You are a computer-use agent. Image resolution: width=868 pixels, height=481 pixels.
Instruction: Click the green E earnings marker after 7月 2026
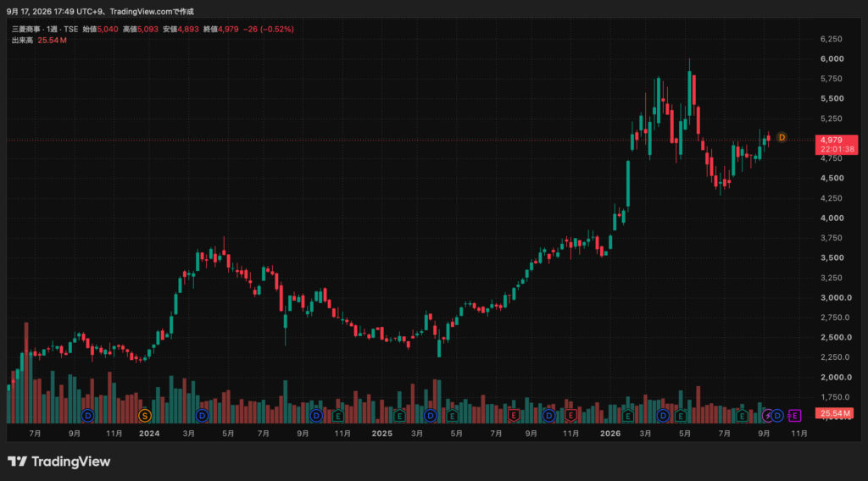743,415
